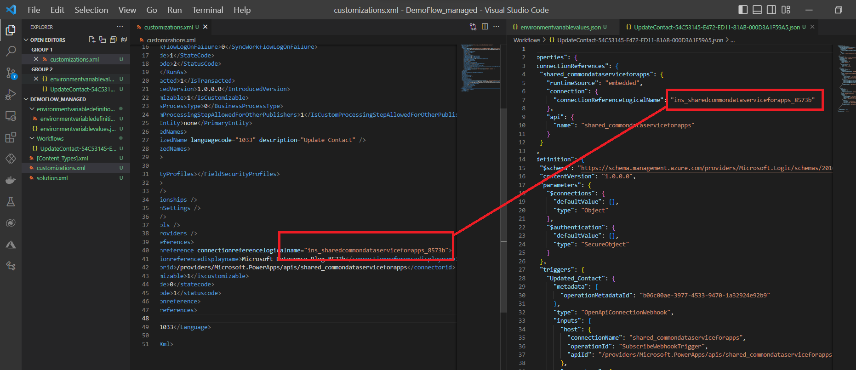Switch to environmentvariablevalues.json tab

(x=560, y=27)
